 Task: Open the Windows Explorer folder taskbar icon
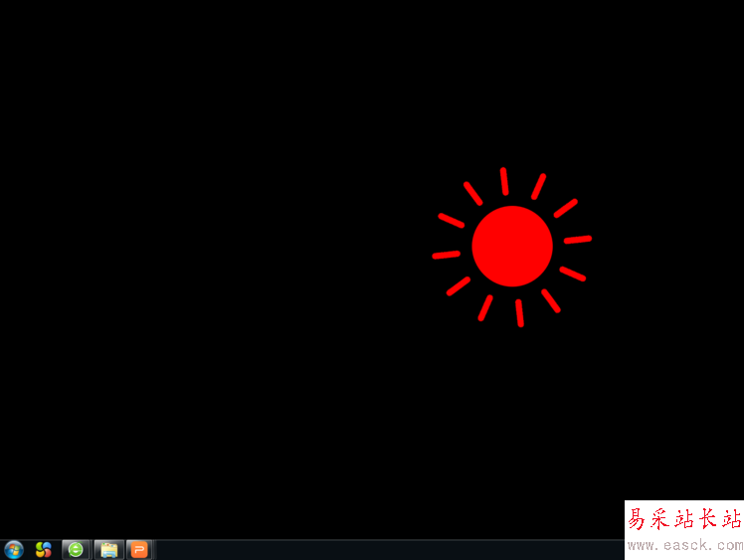pos(109,550)
